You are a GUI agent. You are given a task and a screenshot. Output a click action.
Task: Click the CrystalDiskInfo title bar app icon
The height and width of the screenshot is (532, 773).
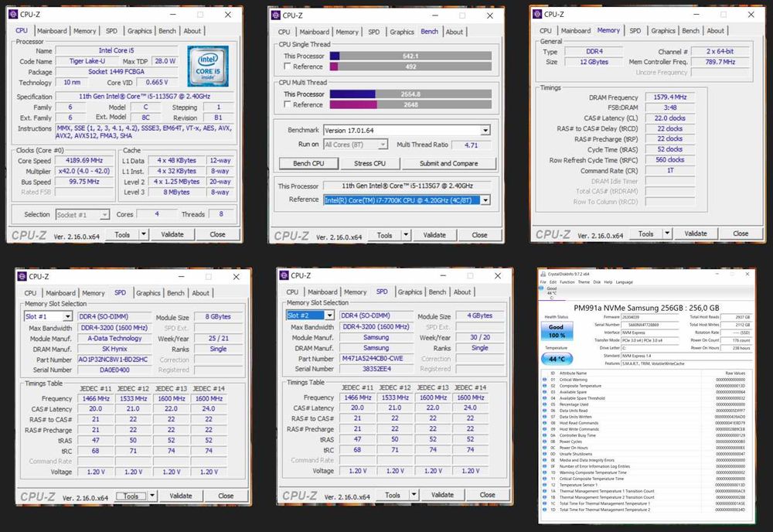click(543, 275)
